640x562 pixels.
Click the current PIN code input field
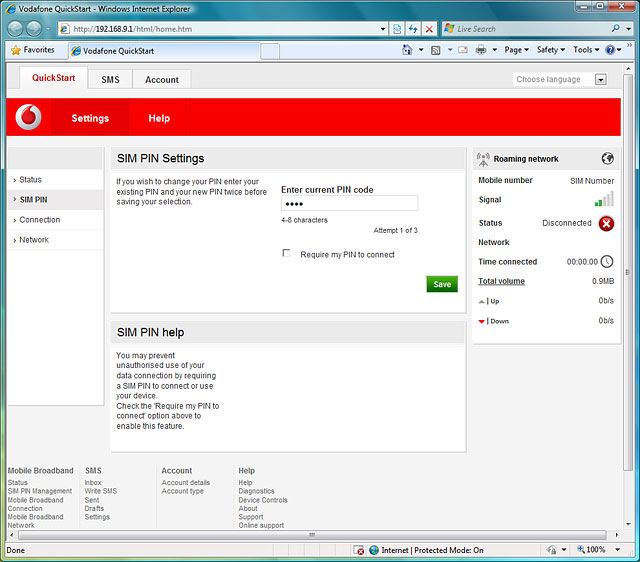coord(349,203)
